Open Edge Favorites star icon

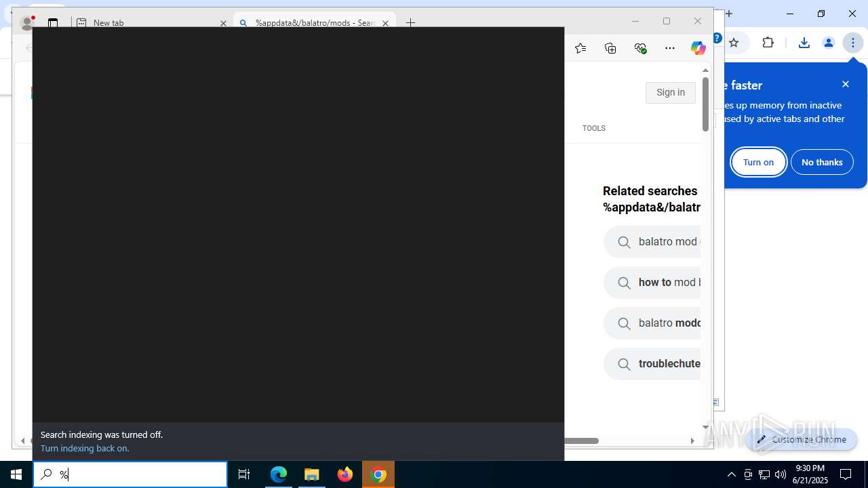(x=580, y=48)
